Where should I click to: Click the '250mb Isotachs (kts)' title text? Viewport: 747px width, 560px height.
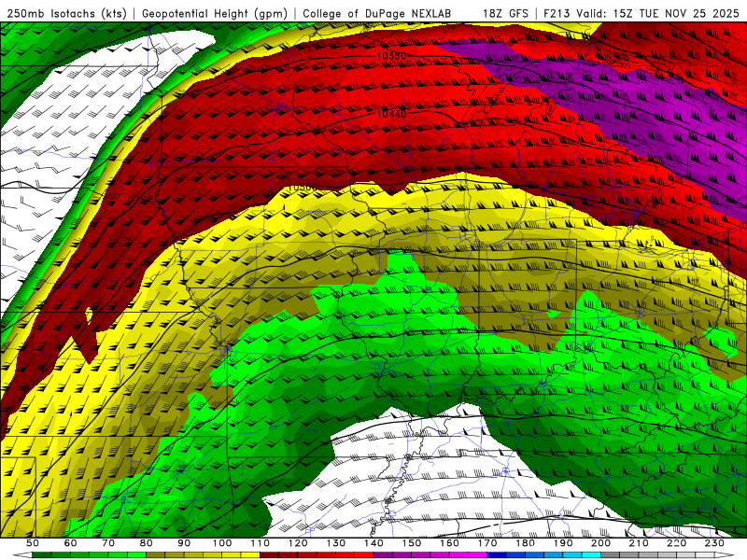(x=66, y=14)
